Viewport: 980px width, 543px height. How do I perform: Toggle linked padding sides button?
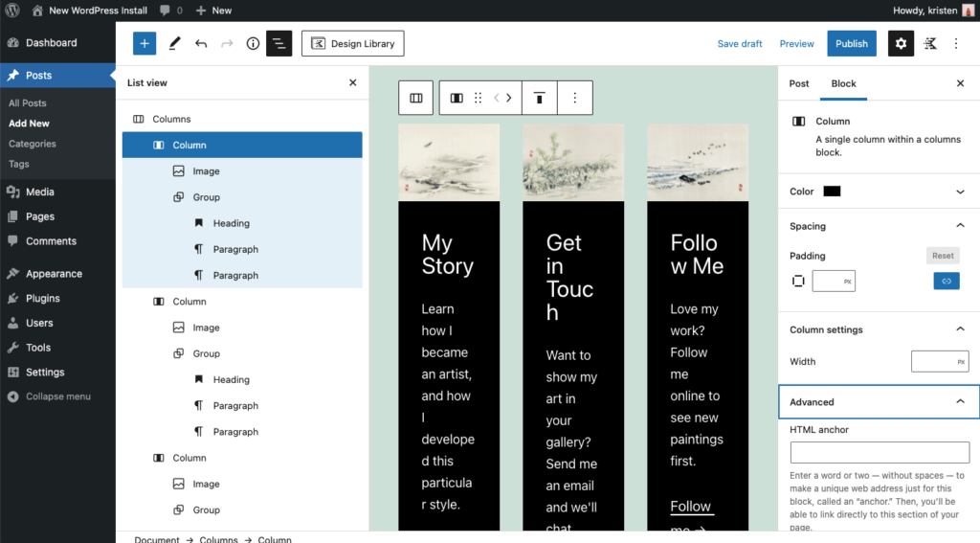(x=946, y=281)
